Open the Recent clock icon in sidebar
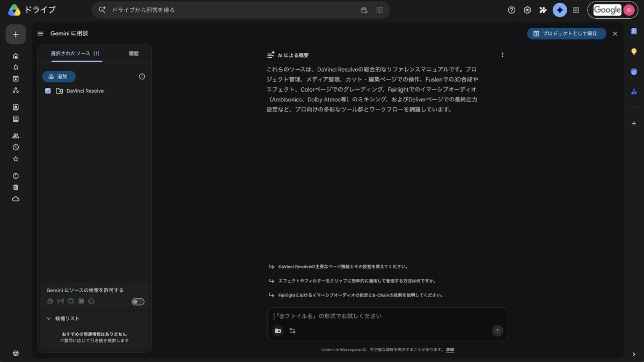The height and width of the screenshot is (362, 644). [x=16, y=147]
